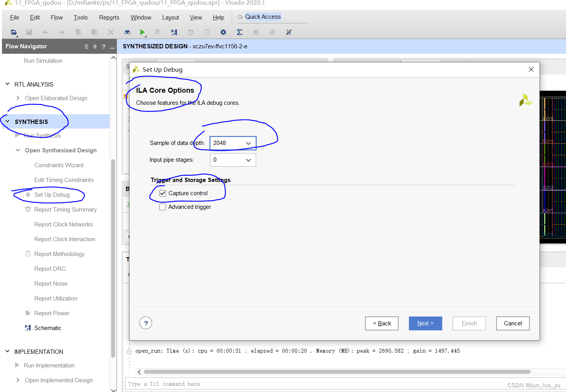
Task: Collapse all in Flow Navigator header
Action: pyautogui.click(x=86, y=46)
